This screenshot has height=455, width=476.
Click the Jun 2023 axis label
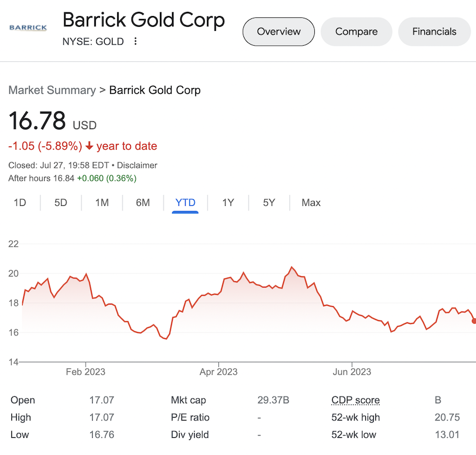click(352, 372)
